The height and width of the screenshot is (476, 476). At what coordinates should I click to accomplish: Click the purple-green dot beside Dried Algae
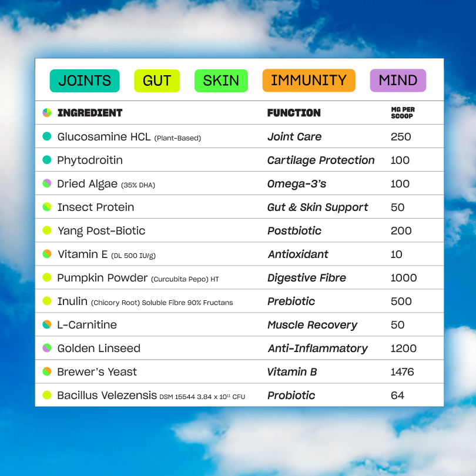47,184
